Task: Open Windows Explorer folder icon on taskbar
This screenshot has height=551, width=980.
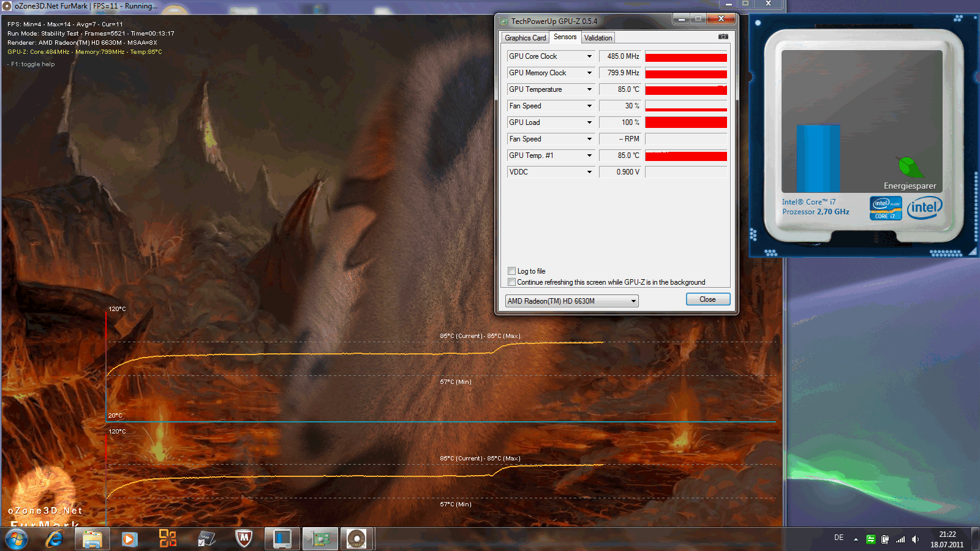Action: (92, 539)
